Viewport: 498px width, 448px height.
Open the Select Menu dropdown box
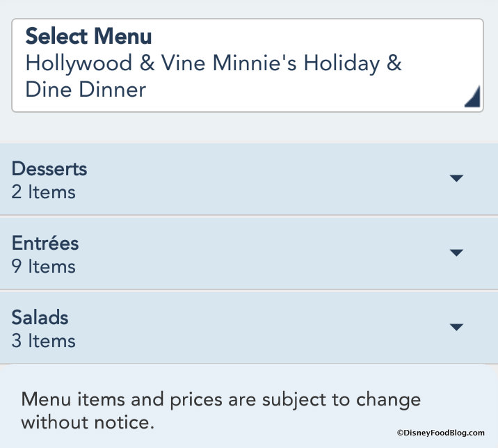(248, 65)
